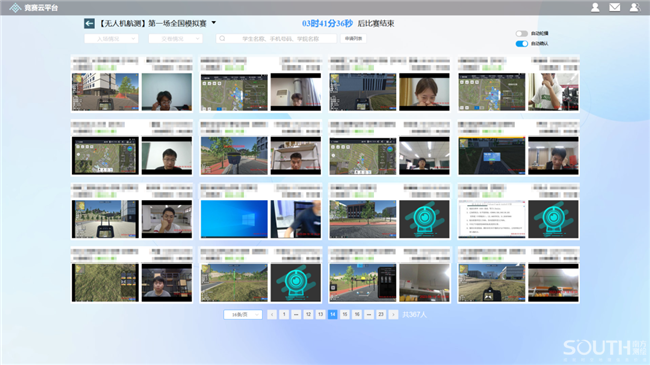Click the back arrow beside the contest title

pyautogui.click(x=89, y=24)
